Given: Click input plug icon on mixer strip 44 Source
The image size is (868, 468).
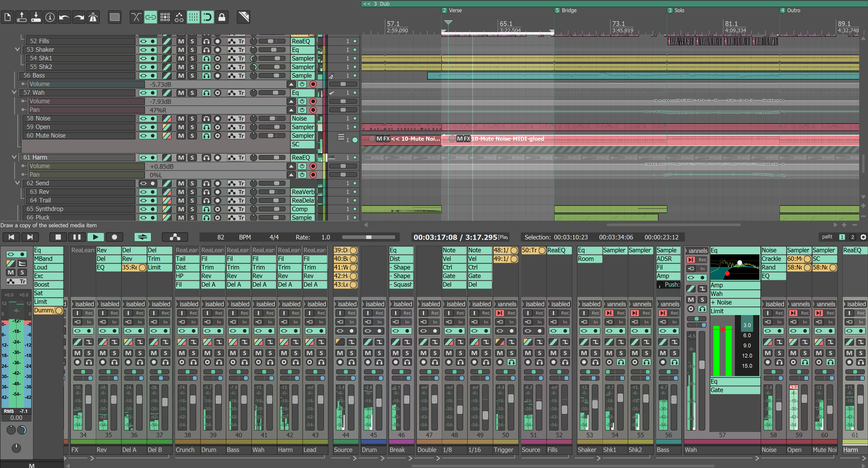Looking at the screenshot, I should tap(341, 322).
